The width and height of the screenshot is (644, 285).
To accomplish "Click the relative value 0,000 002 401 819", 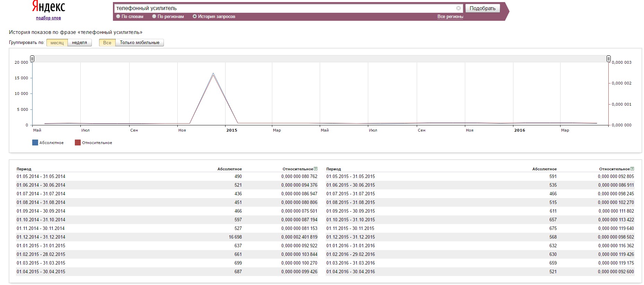I will tap(299, 237).
